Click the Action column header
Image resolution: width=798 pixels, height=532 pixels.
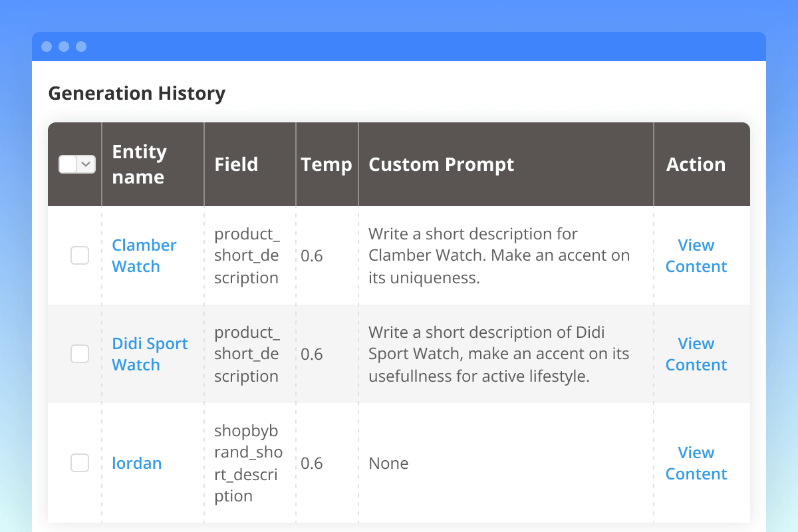coord(696,164)
